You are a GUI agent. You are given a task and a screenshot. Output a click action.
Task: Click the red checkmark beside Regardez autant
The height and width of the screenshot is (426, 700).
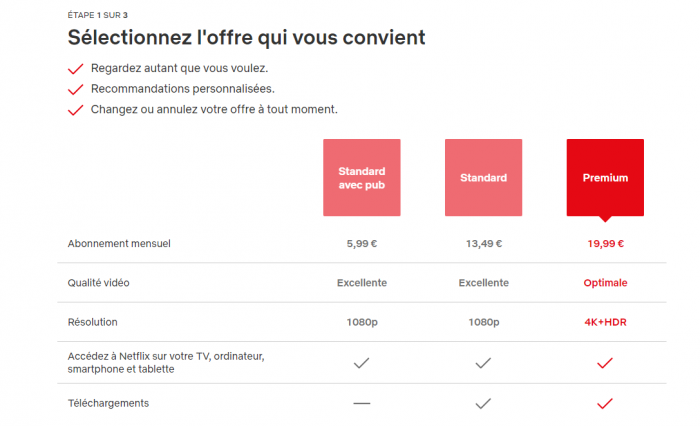tap(75, 69)
